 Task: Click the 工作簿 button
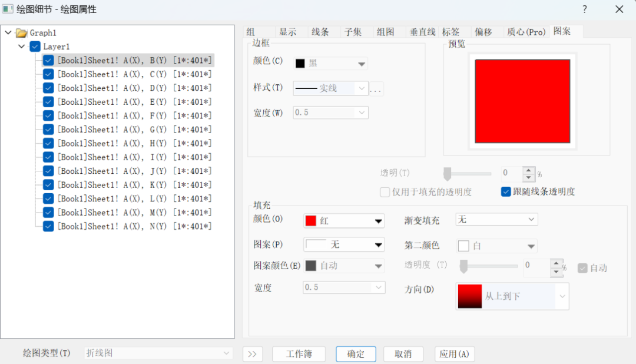click(299, 354)
